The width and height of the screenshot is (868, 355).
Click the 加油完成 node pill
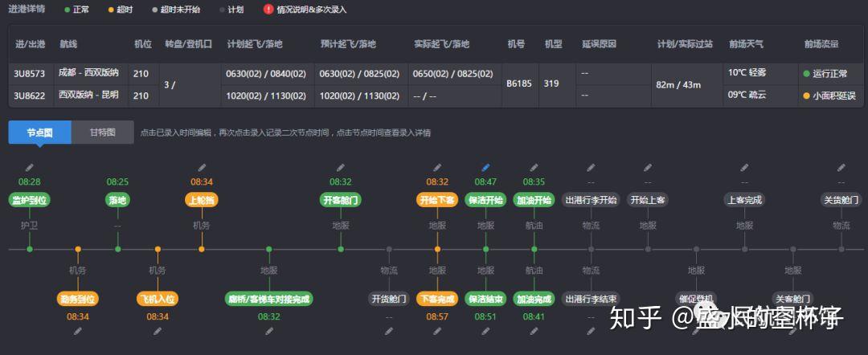pos(534,299)
